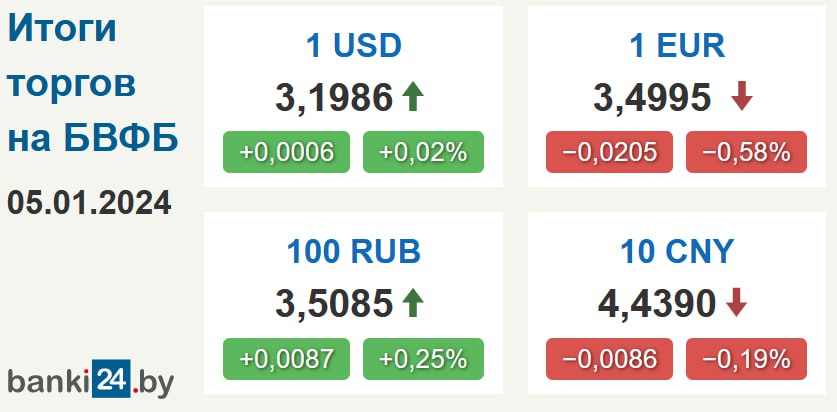Click the Итоги торгов на БВФБ title
Viewport: 837px width, 412px height.
click(93, 85)
